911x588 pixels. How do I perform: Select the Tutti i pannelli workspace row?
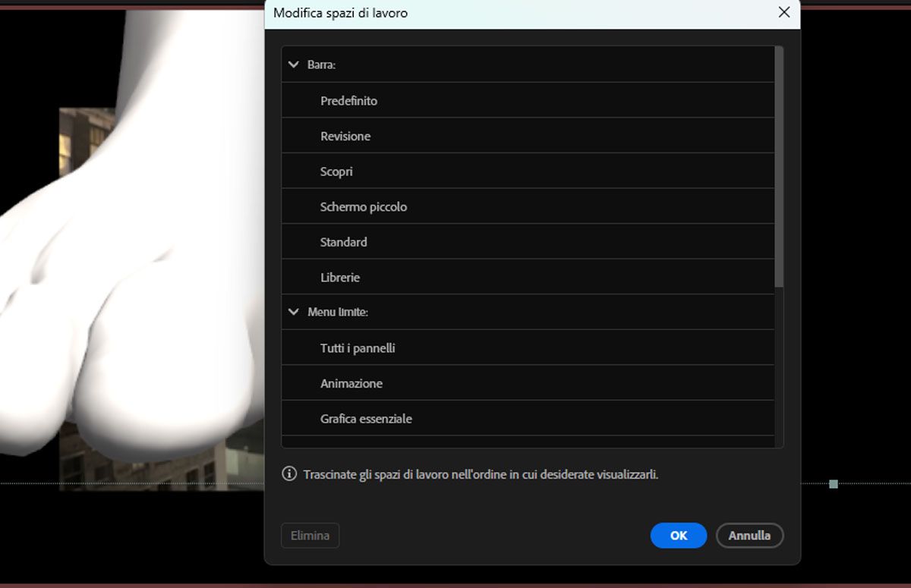click(528, 347)
